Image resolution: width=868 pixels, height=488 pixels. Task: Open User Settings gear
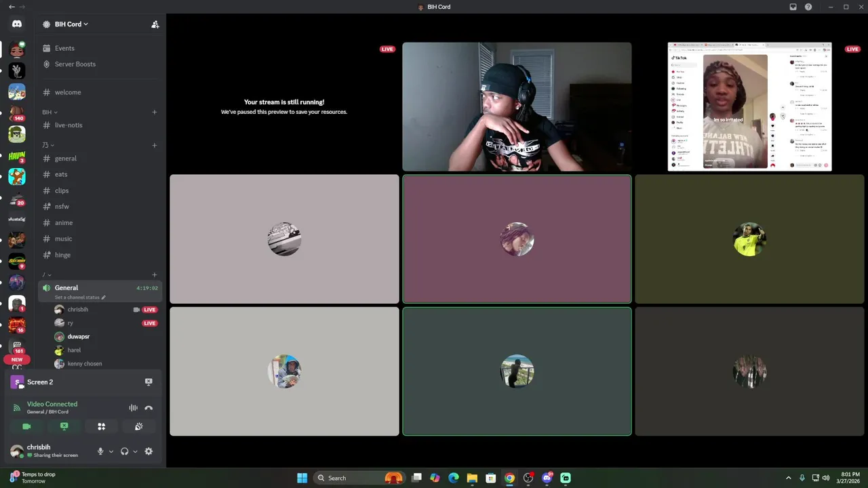(x=149, y=451)
